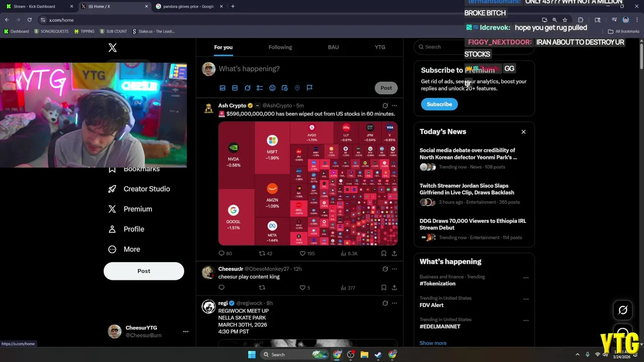The width and height of the screenshot is (644, 362).
Task: Open options for #EDELMAINNET trend
Action: [x=526, y=321]
